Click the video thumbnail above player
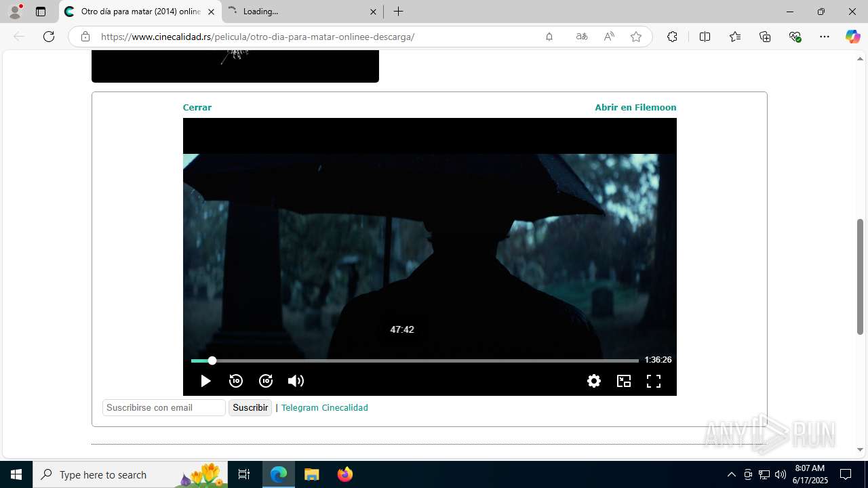Image resolution: width=868 pixels, height=488 pixels. (x=235, y=66)
